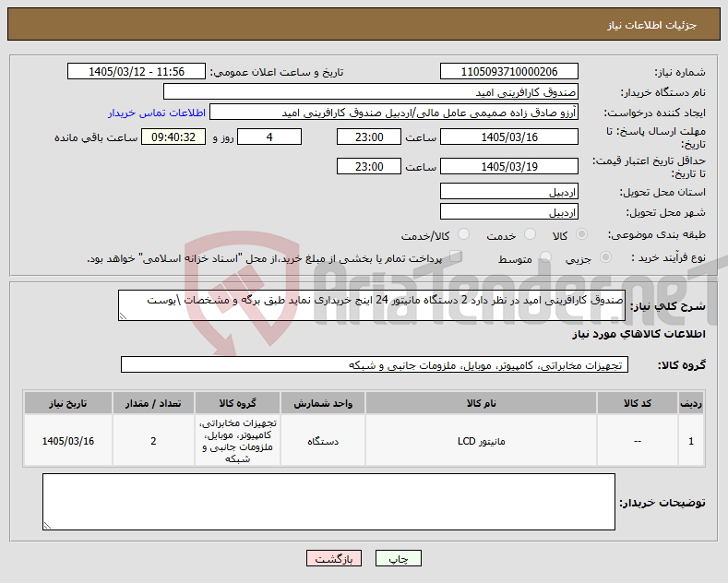Select the کالا/خدمت radio button
This screenshot has width=728, height=583.
(x=463, y=234)
